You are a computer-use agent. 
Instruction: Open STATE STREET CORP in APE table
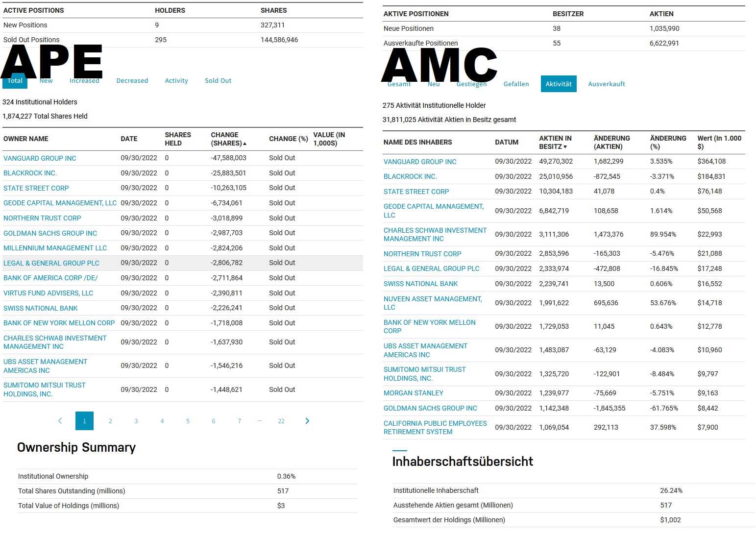36,188
